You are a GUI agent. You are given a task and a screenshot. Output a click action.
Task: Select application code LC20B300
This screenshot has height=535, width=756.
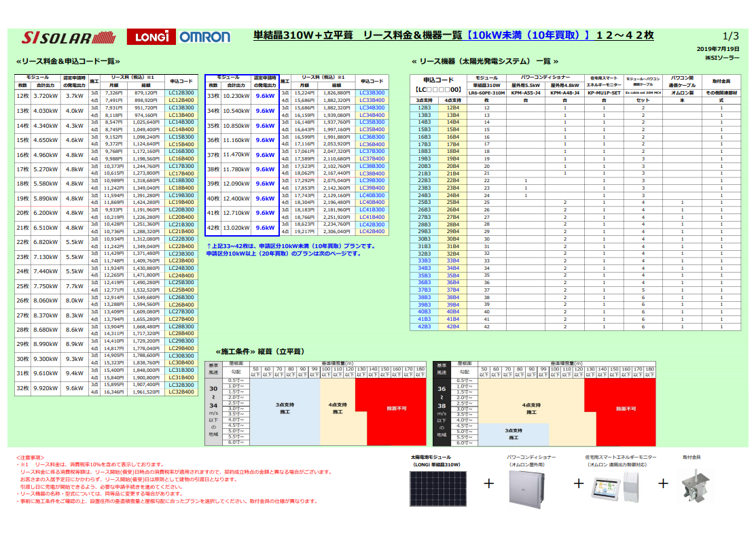tap(181, 210)
